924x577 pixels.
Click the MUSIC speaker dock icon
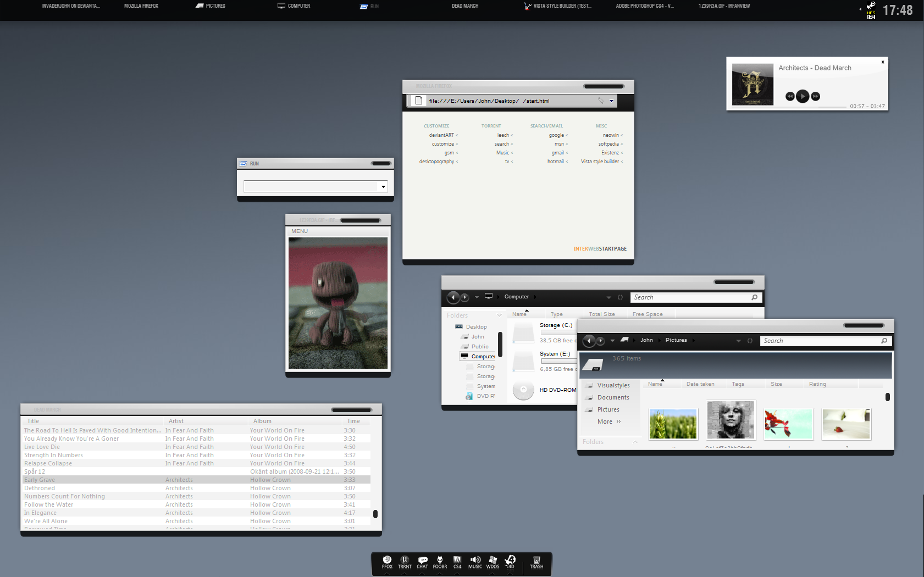[475, 562]
